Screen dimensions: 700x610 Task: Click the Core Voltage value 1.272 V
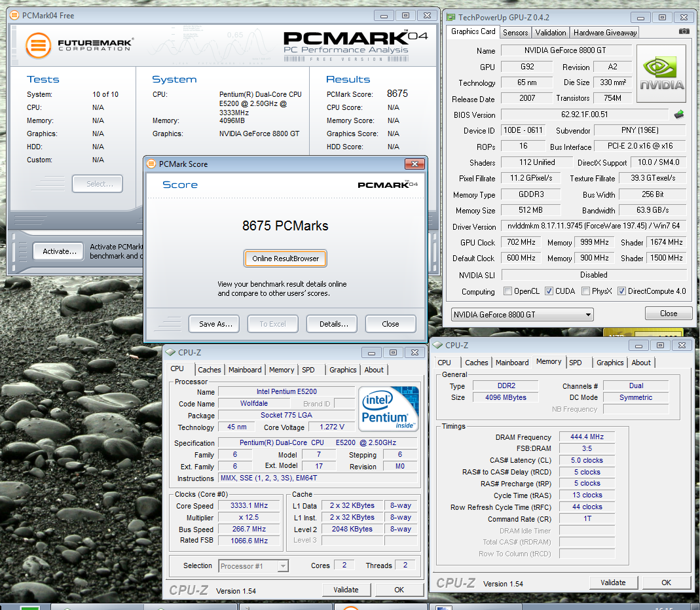pyautogui.click(x=332, y=427)
